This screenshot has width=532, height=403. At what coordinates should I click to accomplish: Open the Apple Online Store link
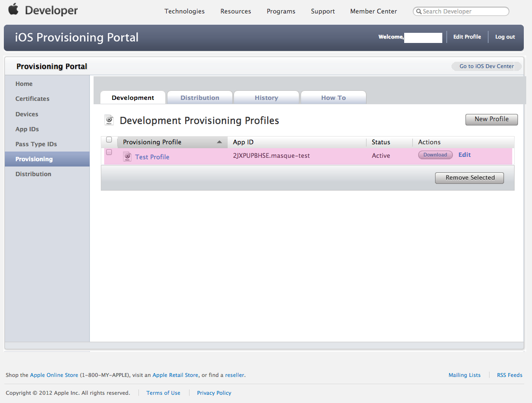click(x=54, y=375)
